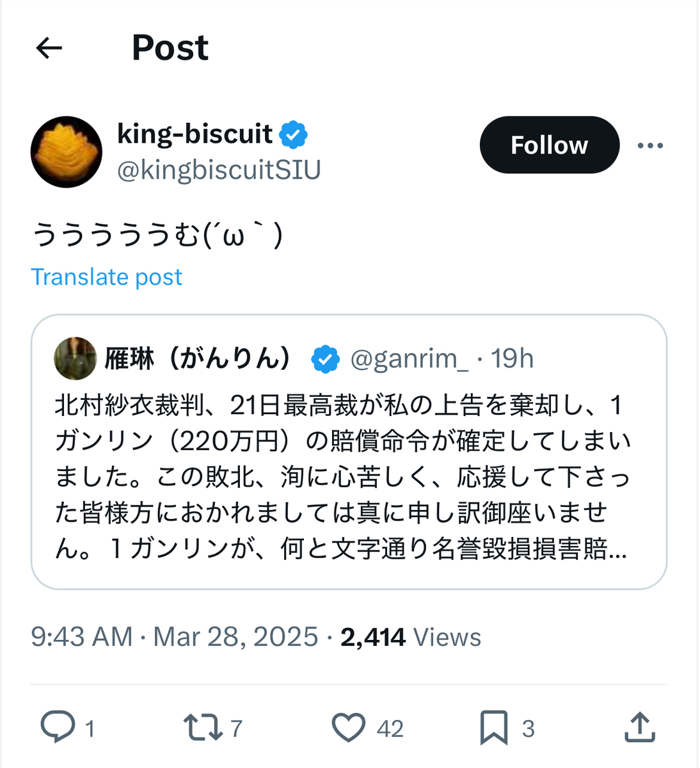Bookmark this post
This screenshot has width=700, height=768.
point(493,728)
